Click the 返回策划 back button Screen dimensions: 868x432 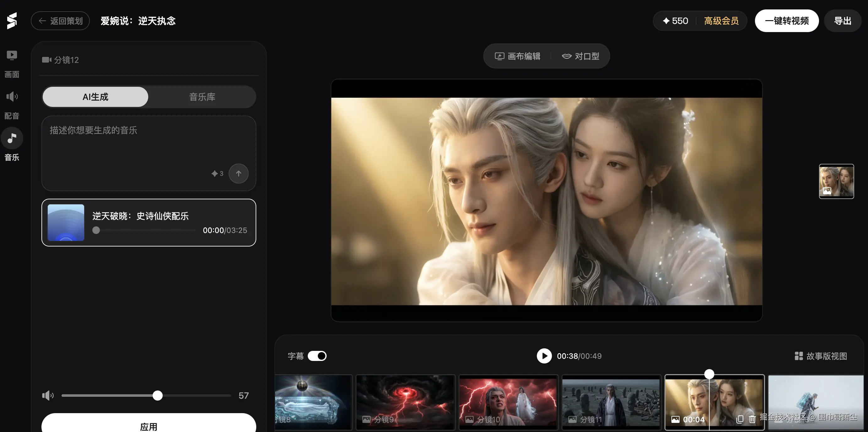pyautogui.click(x=60, y=21)
